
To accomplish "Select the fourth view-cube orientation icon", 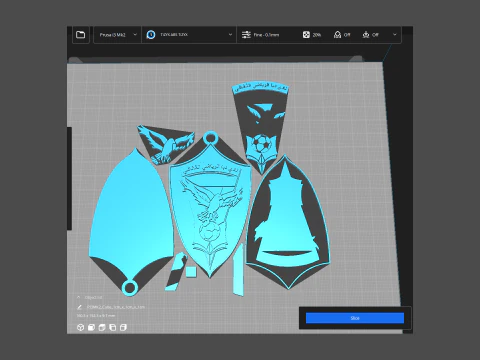I will [113, 327].
